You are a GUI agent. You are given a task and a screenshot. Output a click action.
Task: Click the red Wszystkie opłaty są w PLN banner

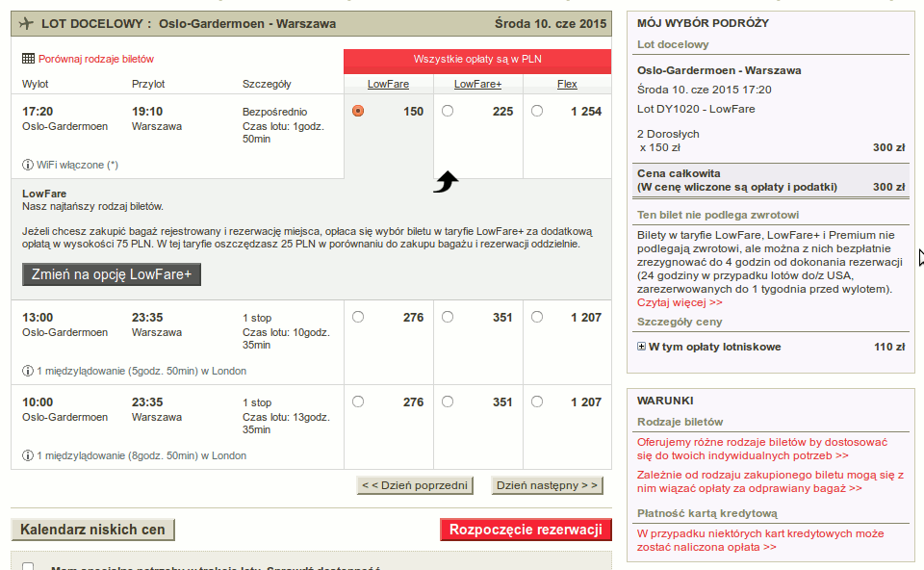pos(477,60)
